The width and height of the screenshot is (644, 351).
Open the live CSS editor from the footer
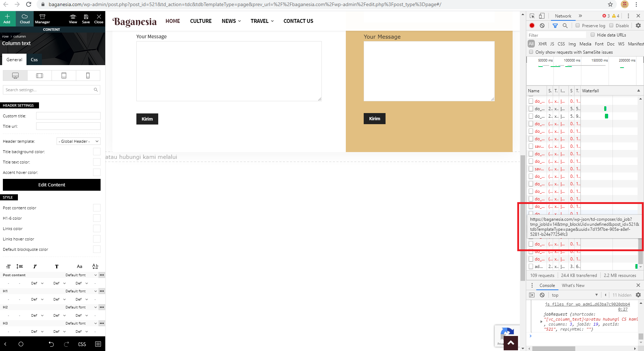click(82, 344)
